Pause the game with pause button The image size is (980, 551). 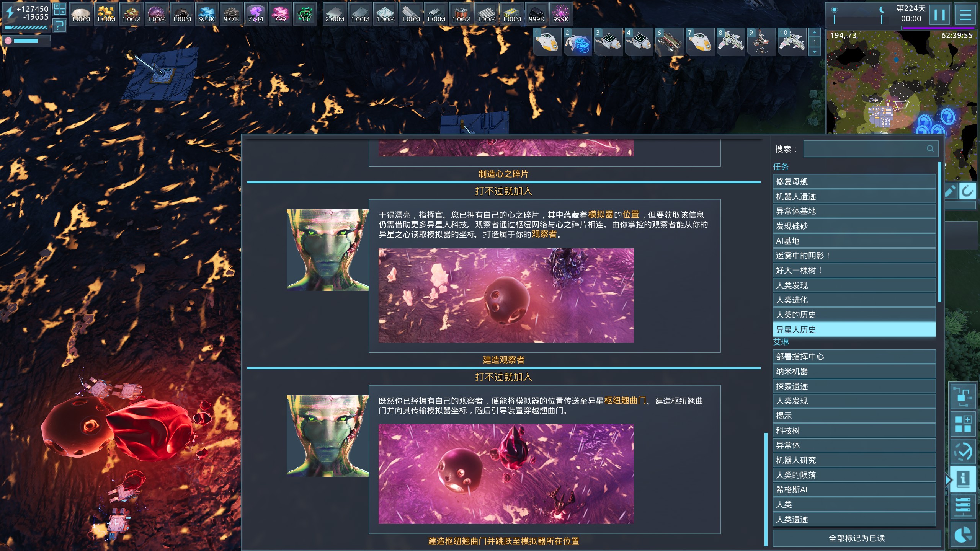click(939, 15)
